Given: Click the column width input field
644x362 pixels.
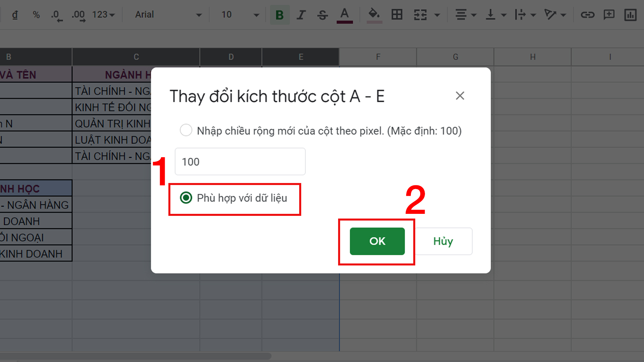Looking at the screenshot, I should point(240,162).
